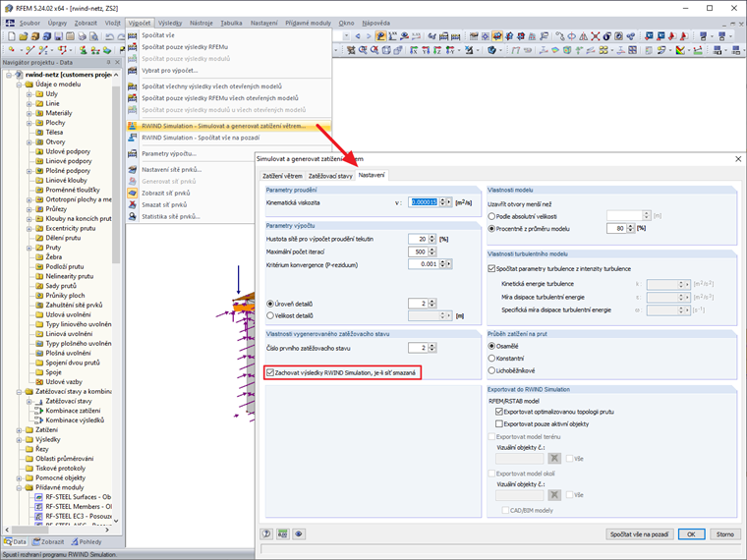Screen dimensions: 747x560
Task: Expand the Materiály tree node
Action: [x=29, y=113]
